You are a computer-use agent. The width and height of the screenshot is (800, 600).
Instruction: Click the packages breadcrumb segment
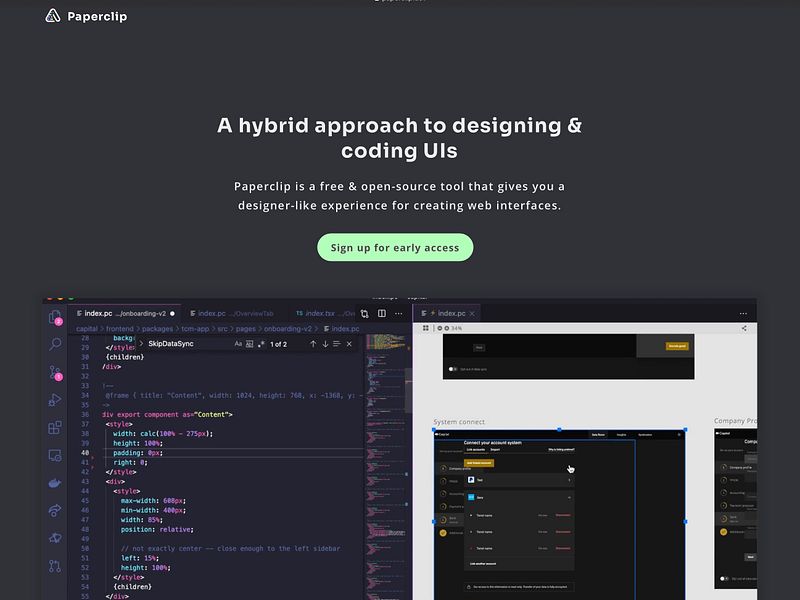coord(157,329)
